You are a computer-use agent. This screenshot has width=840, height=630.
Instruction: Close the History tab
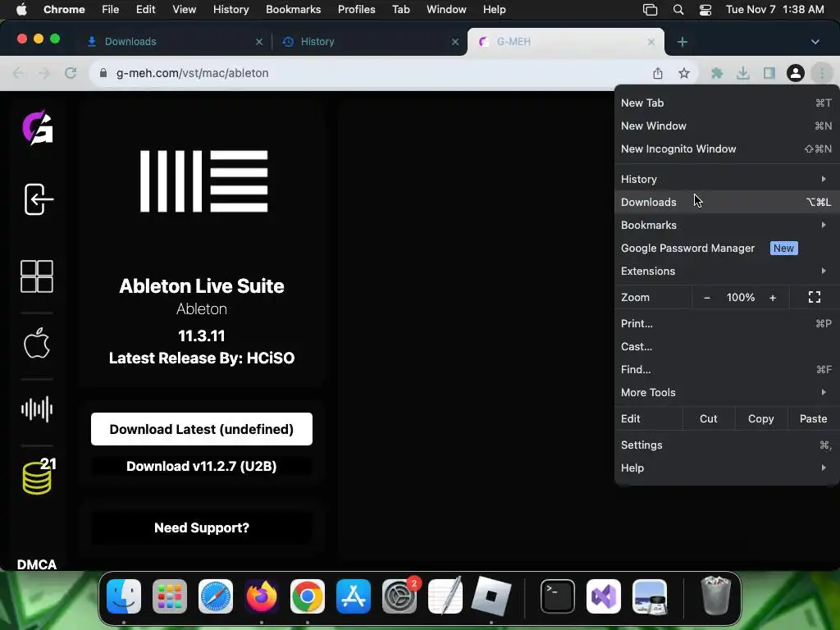pyautogui.click(x=455, y=42)
